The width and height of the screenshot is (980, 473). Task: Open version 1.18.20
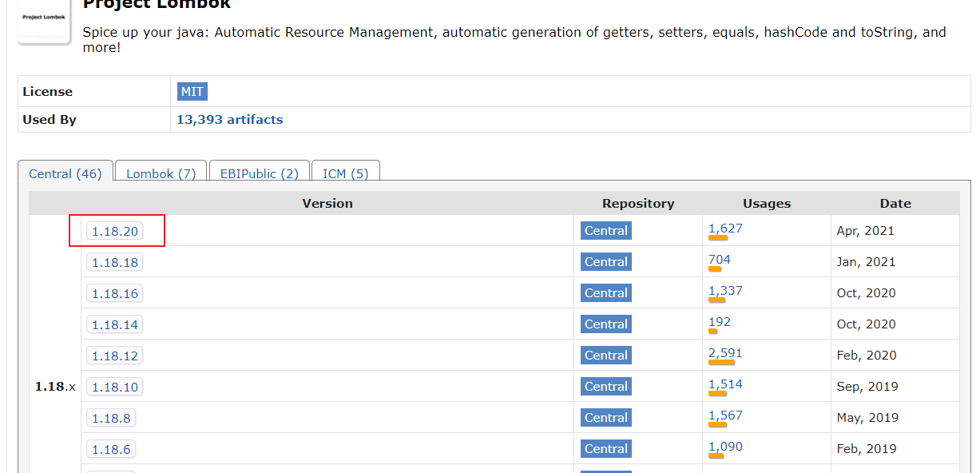[x=115, y=231]
